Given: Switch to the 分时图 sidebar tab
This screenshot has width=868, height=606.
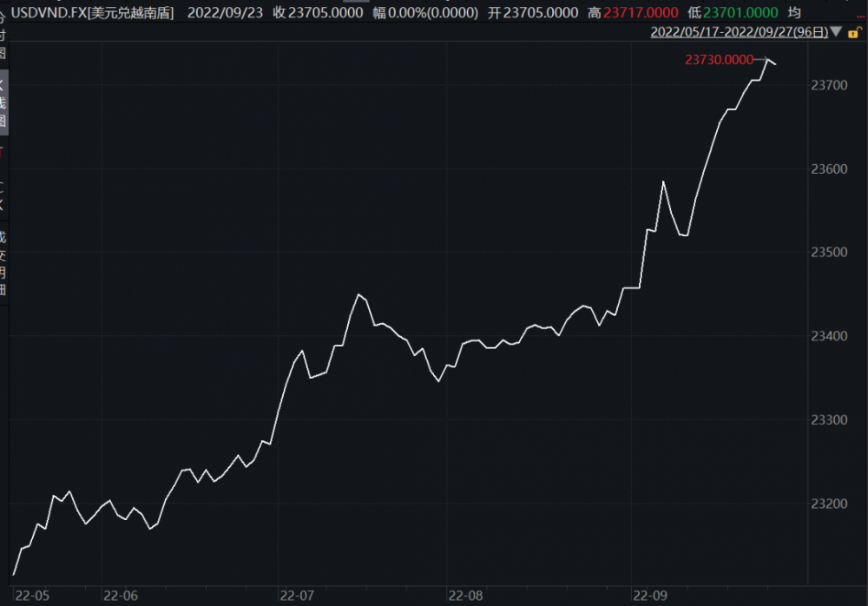Looking at the screenshot, I should click(x=3, y=35).
